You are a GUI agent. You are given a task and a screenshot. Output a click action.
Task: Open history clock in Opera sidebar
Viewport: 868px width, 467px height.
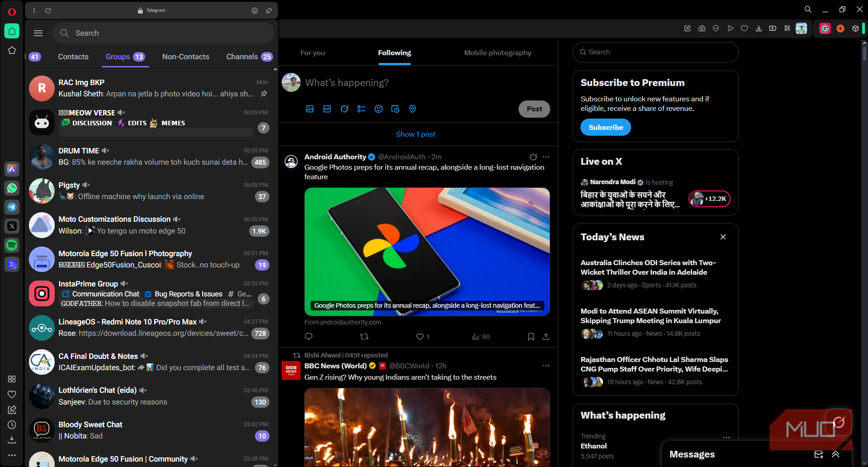(12, 424)
